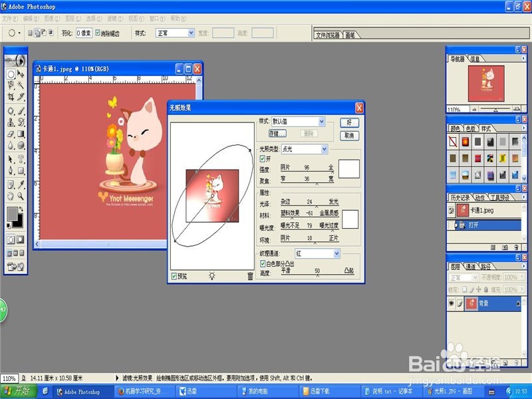Select the Pen tool

(x=11, y=170)
